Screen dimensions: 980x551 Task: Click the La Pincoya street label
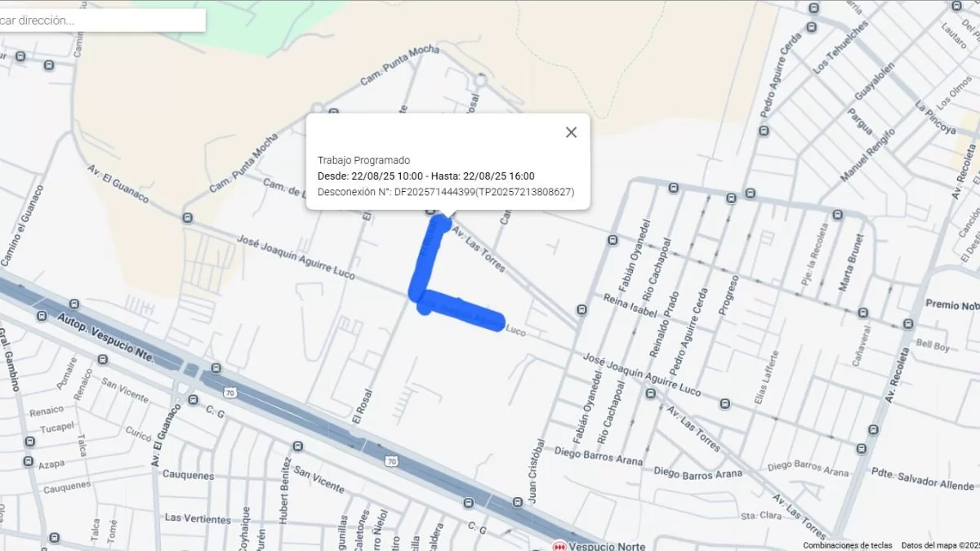[x=935, y=118]
